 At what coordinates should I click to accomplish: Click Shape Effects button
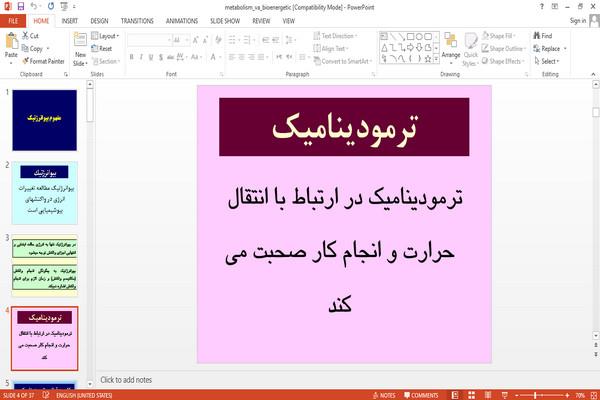pyautogui.click(x=503, y=61)
